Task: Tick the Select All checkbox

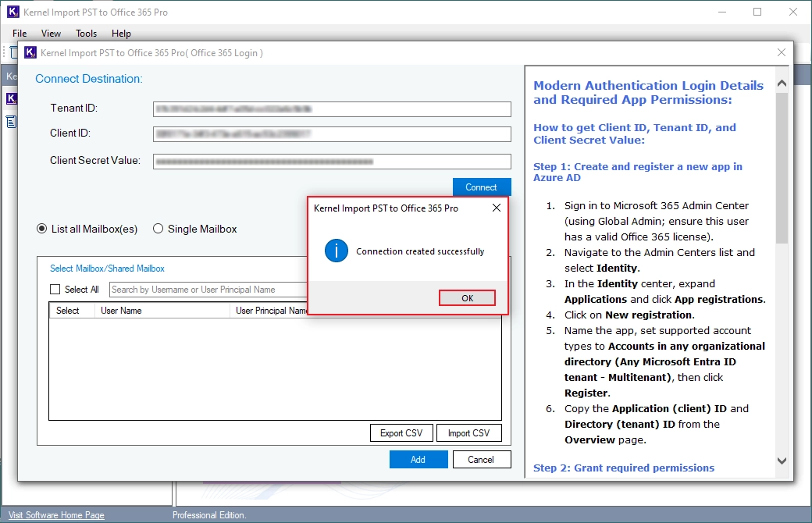Action: [x=55, y=290]
